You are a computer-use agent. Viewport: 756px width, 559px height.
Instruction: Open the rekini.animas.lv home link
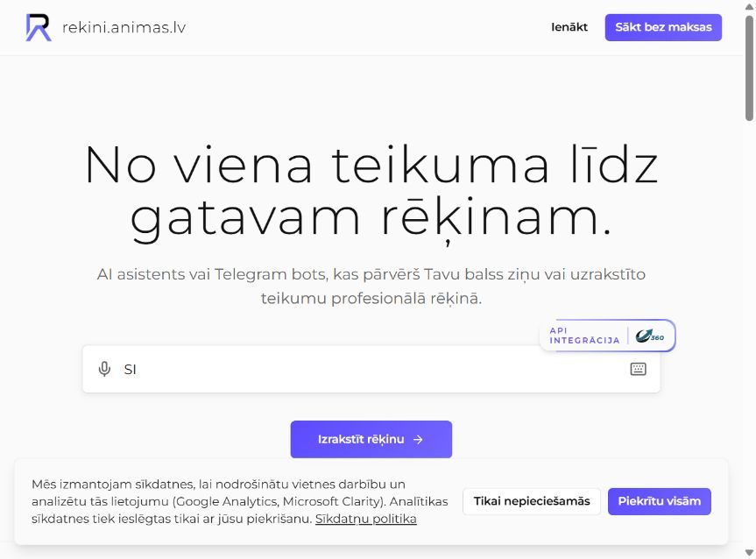[x=106, y=27]
